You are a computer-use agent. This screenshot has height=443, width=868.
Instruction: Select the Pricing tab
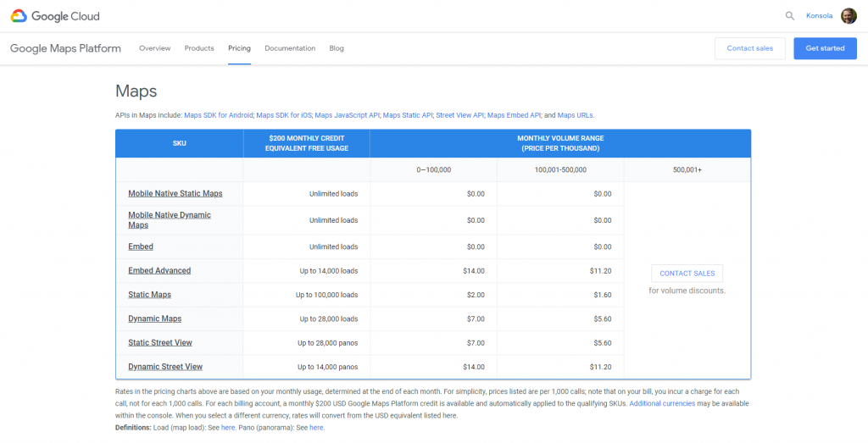point(239,48)
